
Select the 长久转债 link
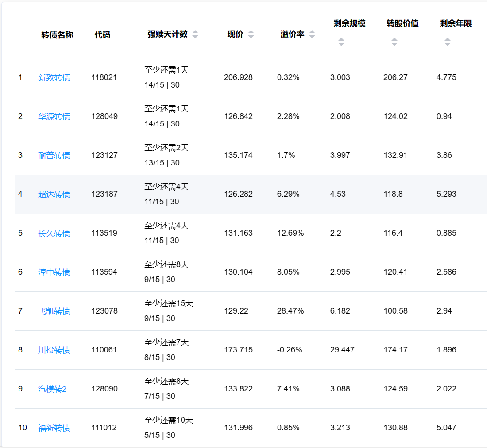pos(54,234)
